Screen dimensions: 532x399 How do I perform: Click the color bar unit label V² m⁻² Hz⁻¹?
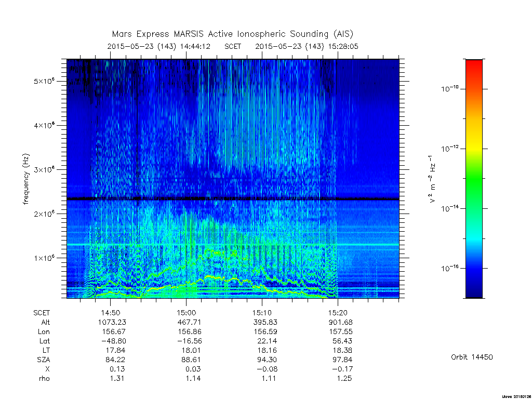432,179
